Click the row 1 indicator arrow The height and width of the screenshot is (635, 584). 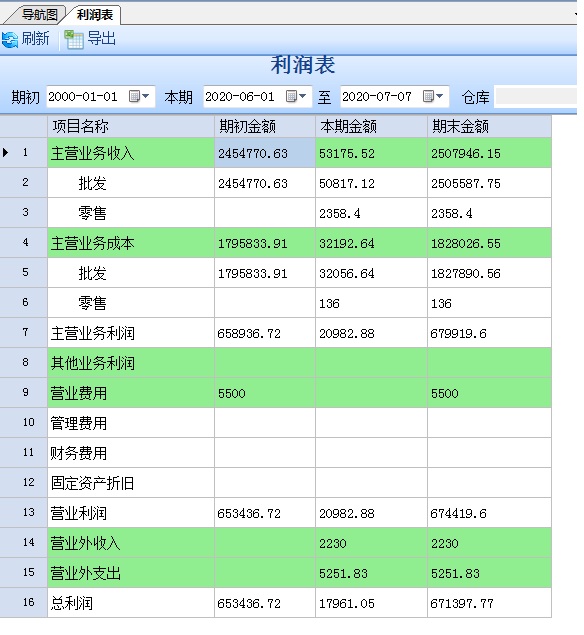coord(5,153)
